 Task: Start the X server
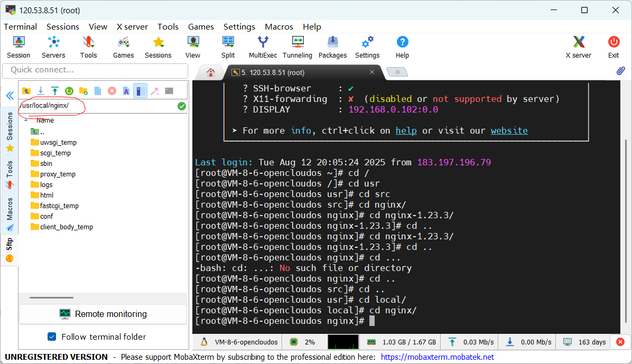tap(579, 47)
